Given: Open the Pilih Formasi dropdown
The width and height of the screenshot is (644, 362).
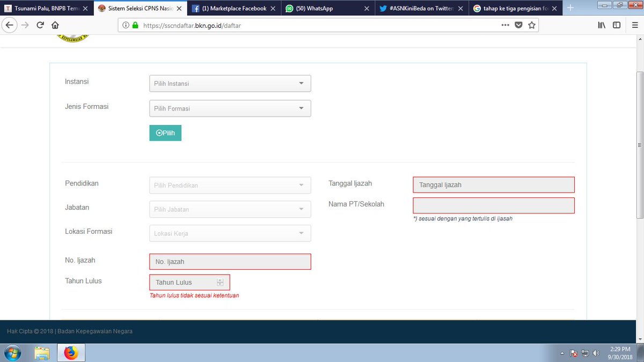Looking at the screenshot, I should click(x=230, y=108).
